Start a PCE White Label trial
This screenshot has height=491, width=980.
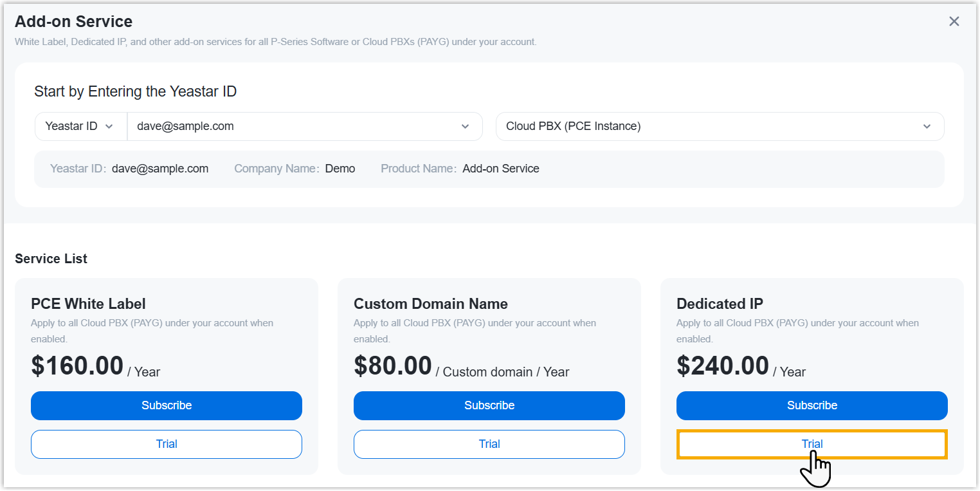coord(167,444)
